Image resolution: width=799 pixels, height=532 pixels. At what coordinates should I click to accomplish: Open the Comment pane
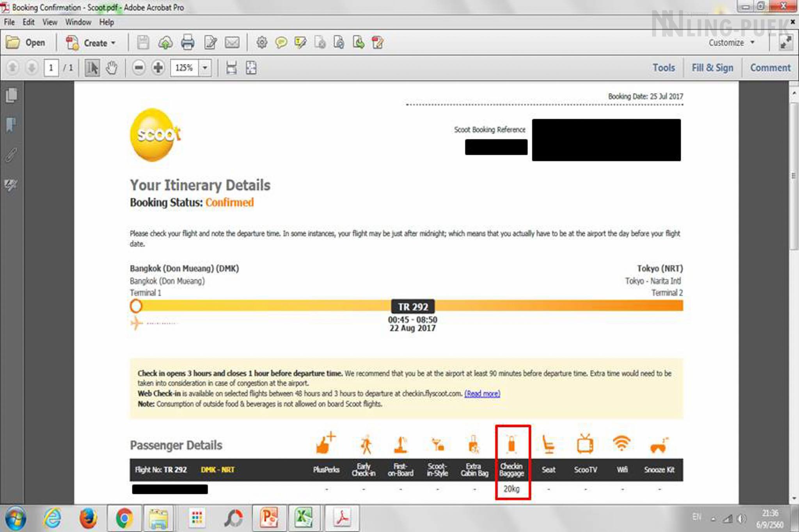[x=770, y=68]
